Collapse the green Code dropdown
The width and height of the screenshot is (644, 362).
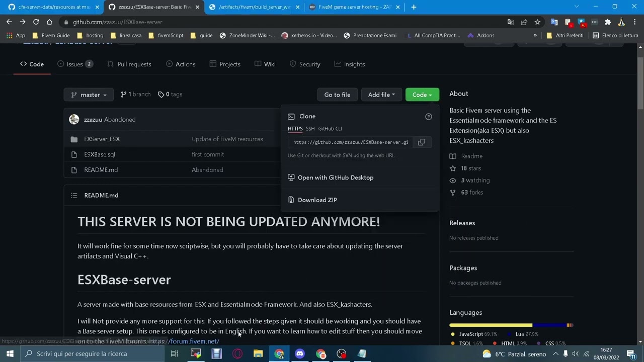click(422, 95)
